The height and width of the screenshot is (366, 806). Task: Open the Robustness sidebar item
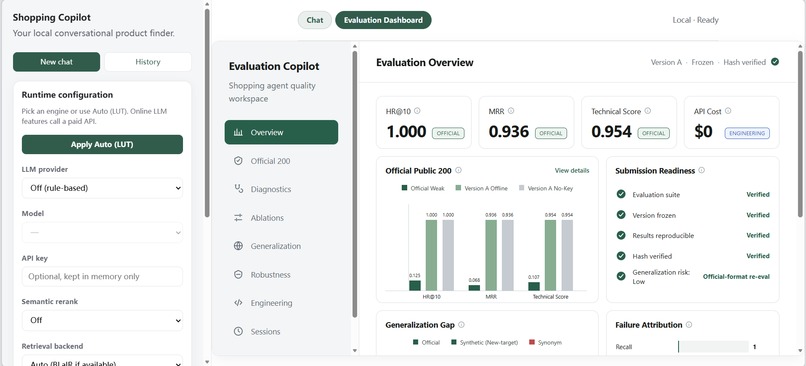point(281,274)
